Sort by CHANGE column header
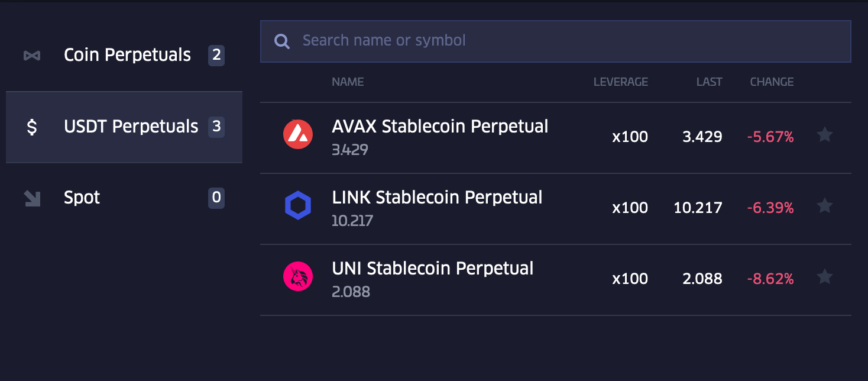 (x=772, y=82)
